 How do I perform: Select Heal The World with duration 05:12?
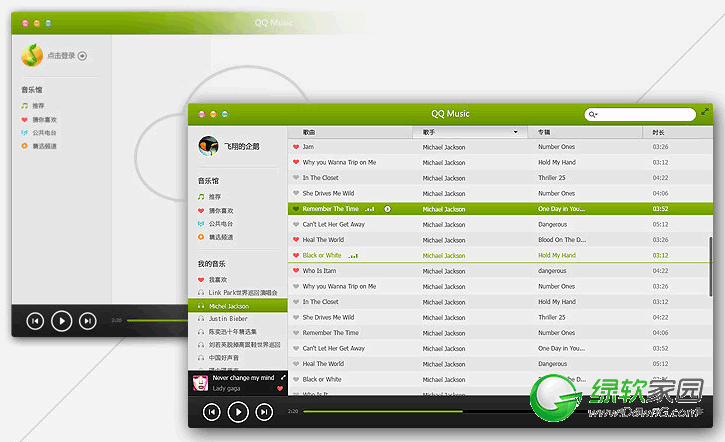[323, 364]
